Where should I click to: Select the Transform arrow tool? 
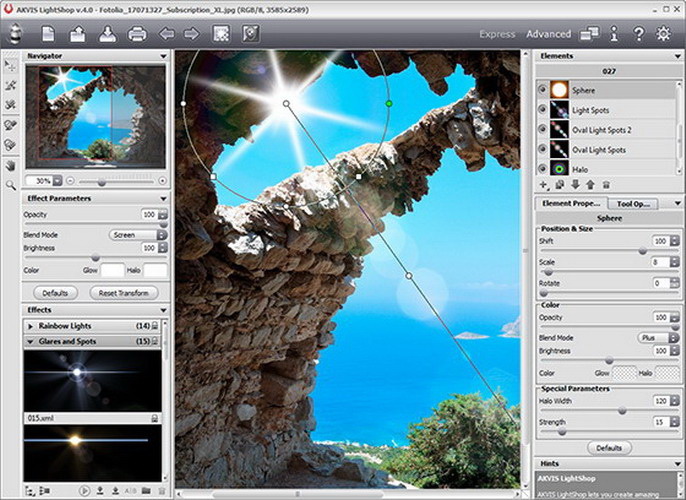(x=10, y=66)
